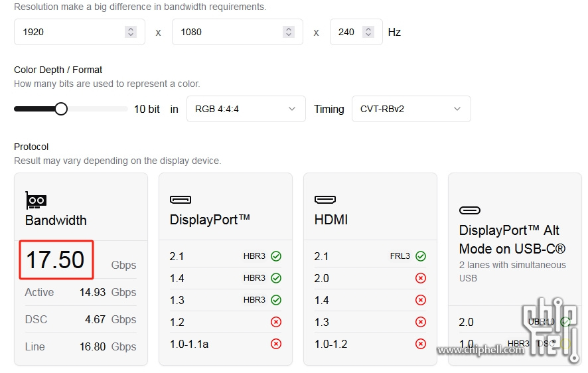588x373 pixels.
Task: Click red cross beside DisplayPort 1.2
Action: (x=276, y=322)
